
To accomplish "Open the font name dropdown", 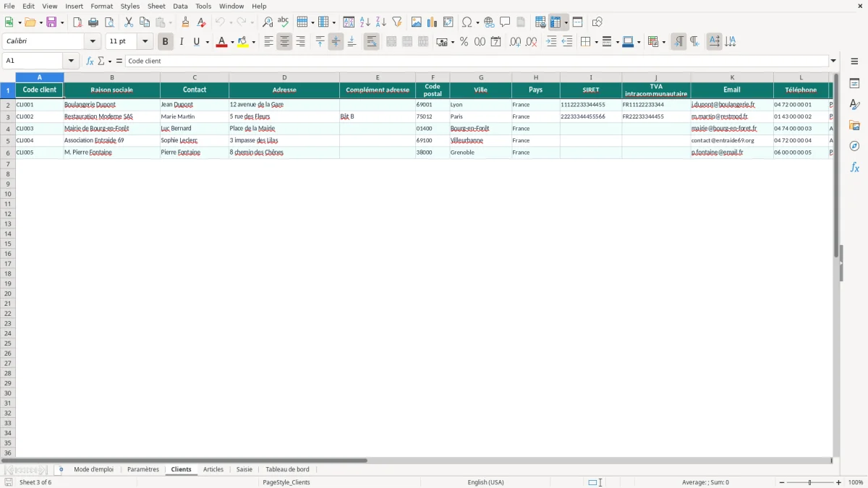I will [93, 42].
